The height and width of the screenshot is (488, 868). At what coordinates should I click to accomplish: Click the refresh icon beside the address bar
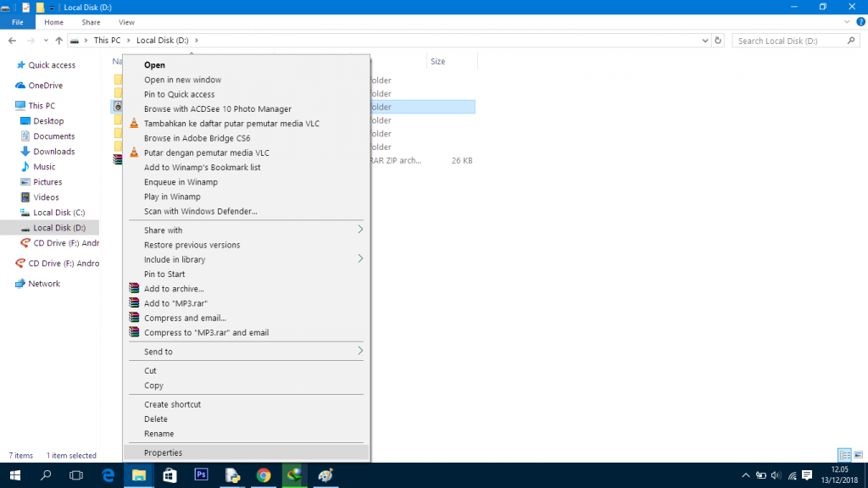pyautogui.click(x=719, y=40)
